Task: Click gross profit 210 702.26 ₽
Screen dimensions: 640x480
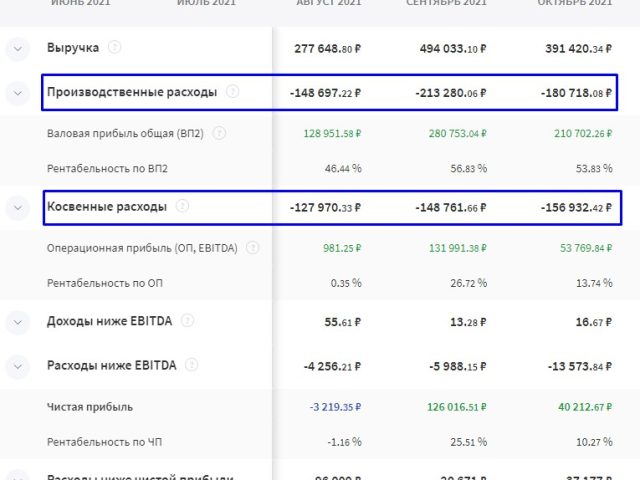Action: tap(583, 134)
